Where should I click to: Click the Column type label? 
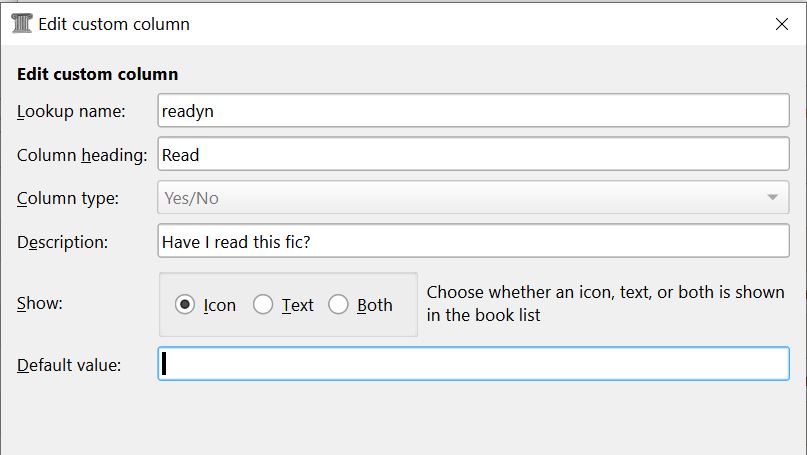68,198
